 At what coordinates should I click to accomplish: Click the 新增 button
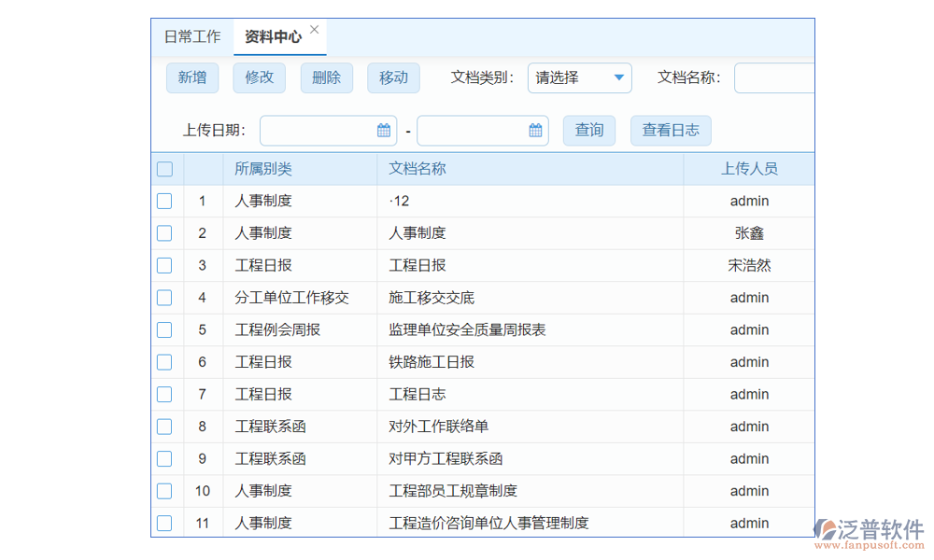(x=192, y=77)
